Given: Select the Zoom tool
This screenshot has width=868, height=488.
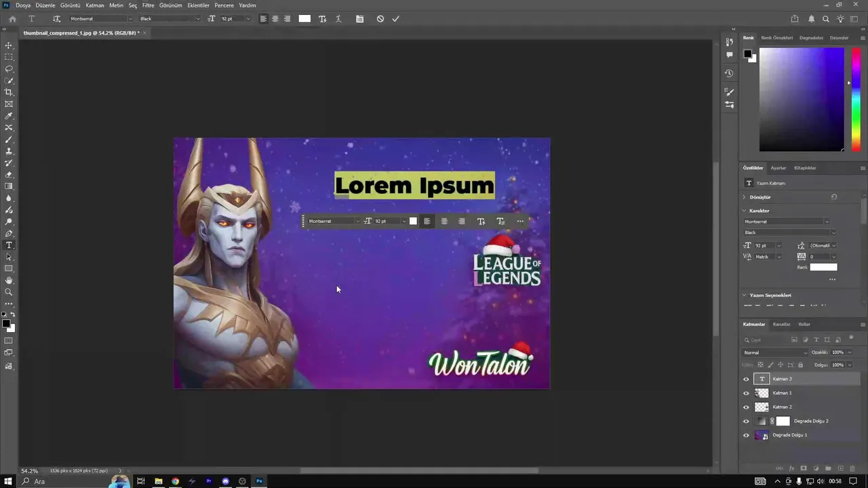Looking at the screenshot, I should [9, 292].
